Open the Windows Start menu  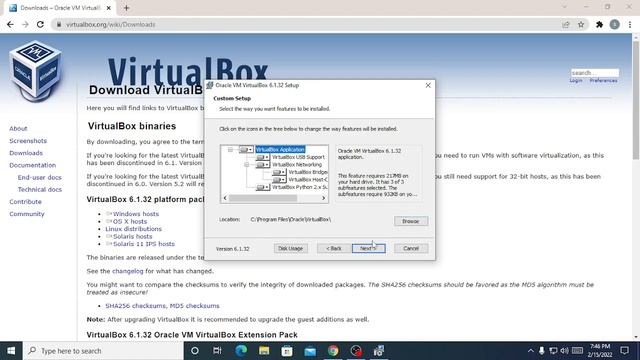(x=11, y=351)
